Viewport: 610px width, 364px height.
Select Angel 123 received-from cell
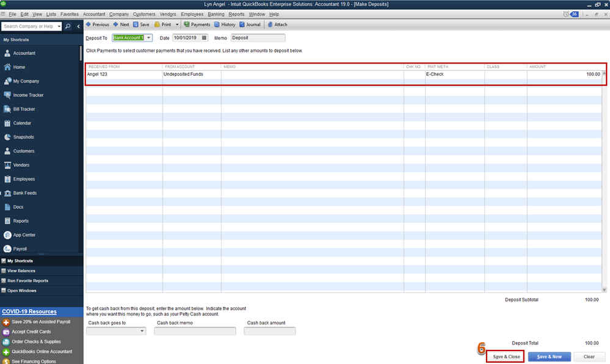pyautogui.click(x=124, y=74)
